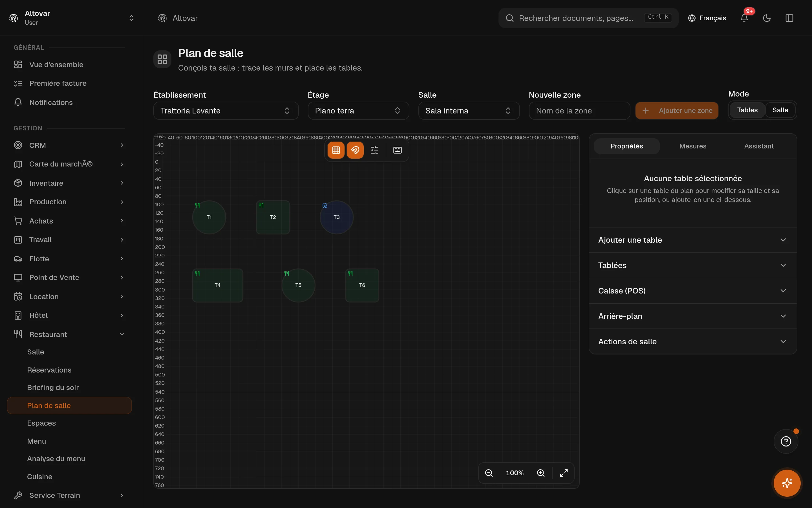Open the notifications bell

point(744,18)
